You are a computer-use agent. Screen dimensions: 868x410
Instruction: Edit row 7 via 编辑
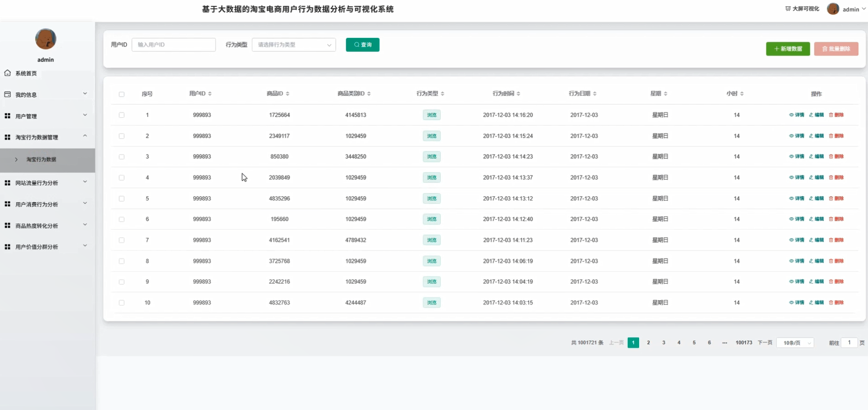pyautogui.click(x=816, y=240)
